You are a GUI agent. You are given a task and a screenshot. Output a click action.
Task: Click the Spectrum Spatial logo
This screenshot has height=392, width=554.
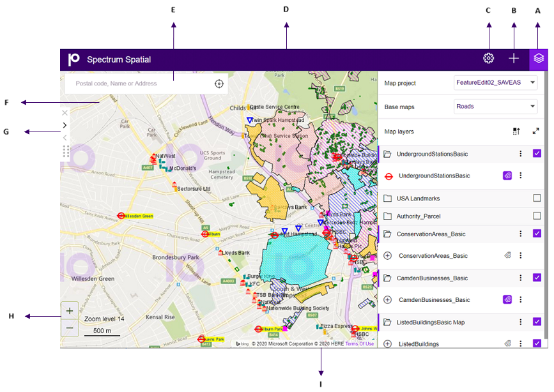(74, 59)
